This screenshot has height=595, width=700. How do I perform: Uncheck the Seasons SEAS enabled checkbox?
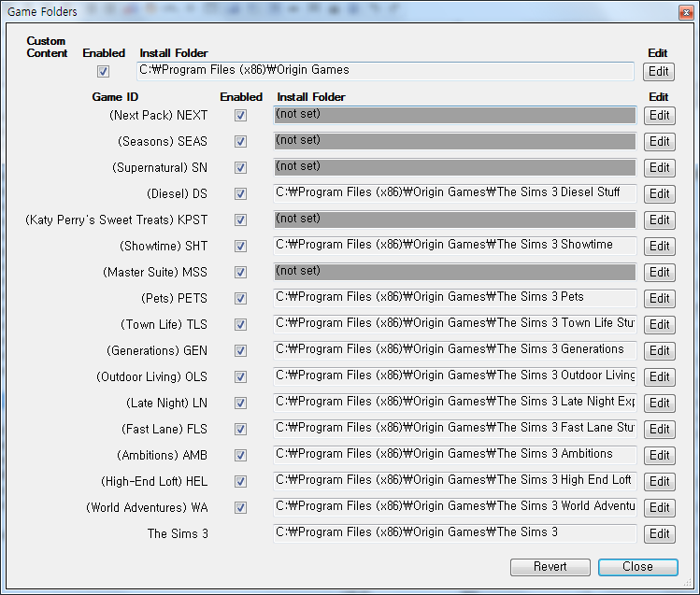pyautogui.click(x=240, y=142)
